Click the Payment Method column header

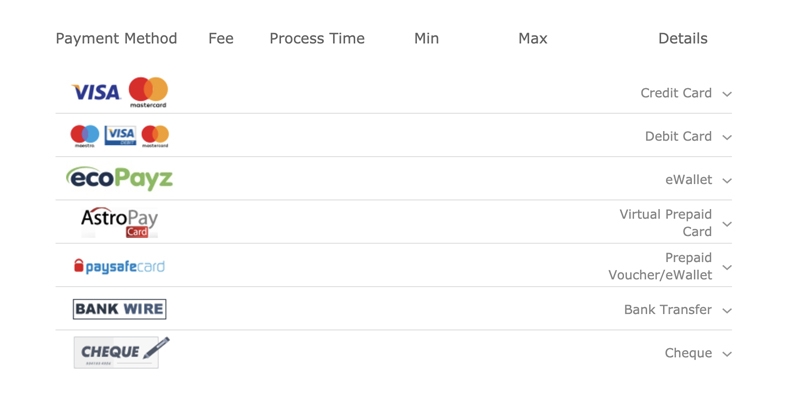pyautogui.click(x=116, y=38)
